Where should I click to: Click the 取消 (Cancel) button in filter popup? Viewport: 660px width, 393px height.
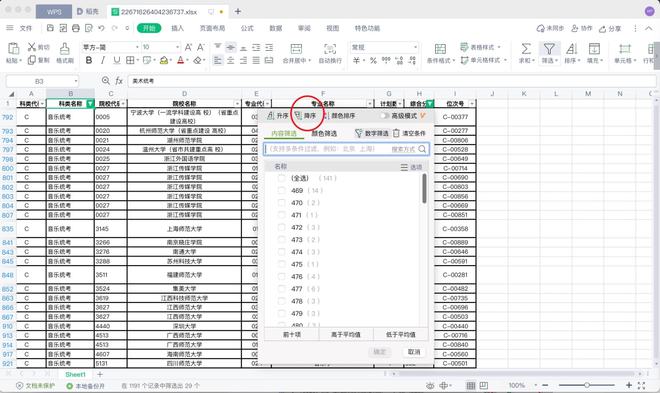(414, 352)
